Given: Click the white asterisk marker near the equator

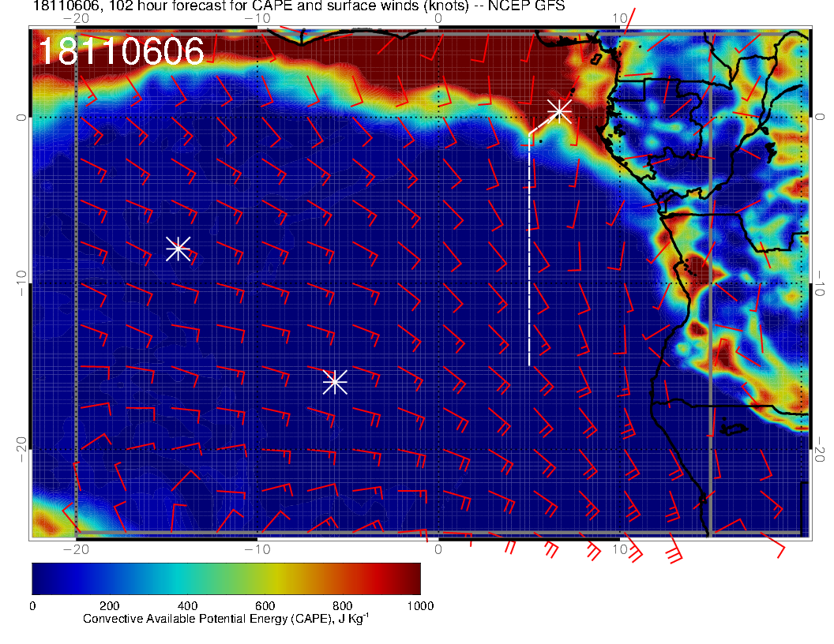Looking at the screenshot, I should (x=559, y=110).
